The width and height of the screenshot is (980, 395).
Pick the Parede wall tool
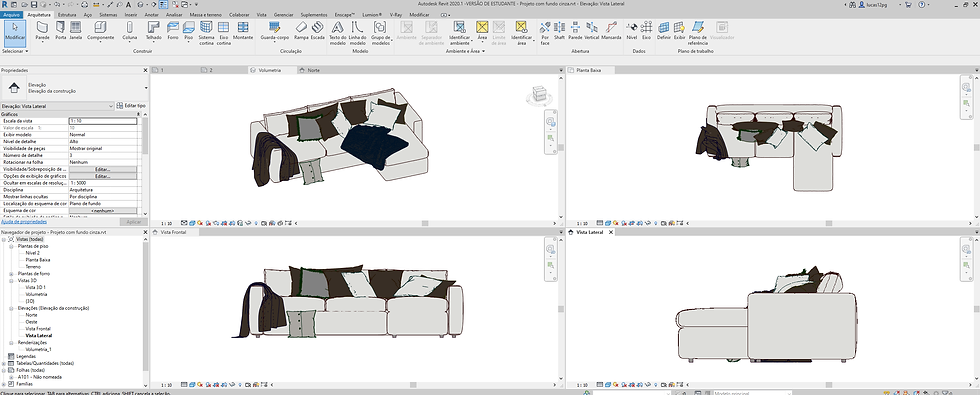[x=42, y=31]
